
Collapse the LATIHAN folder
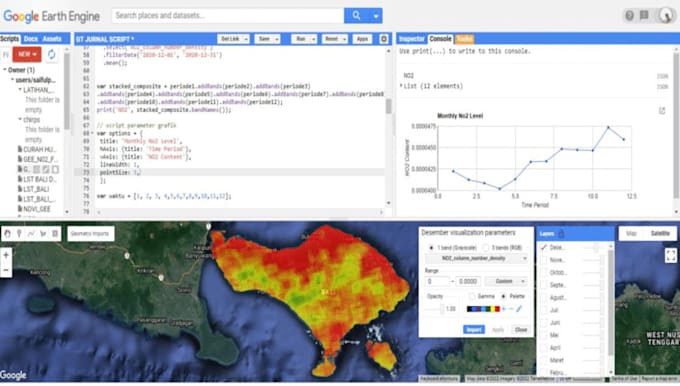click(20, 90)
